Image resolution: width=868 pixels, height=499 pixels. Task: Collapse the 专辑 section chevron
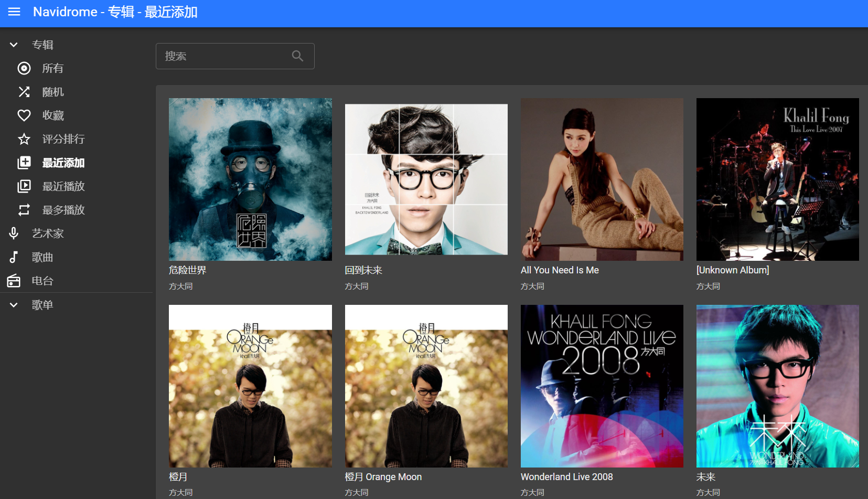click(14, 45)
